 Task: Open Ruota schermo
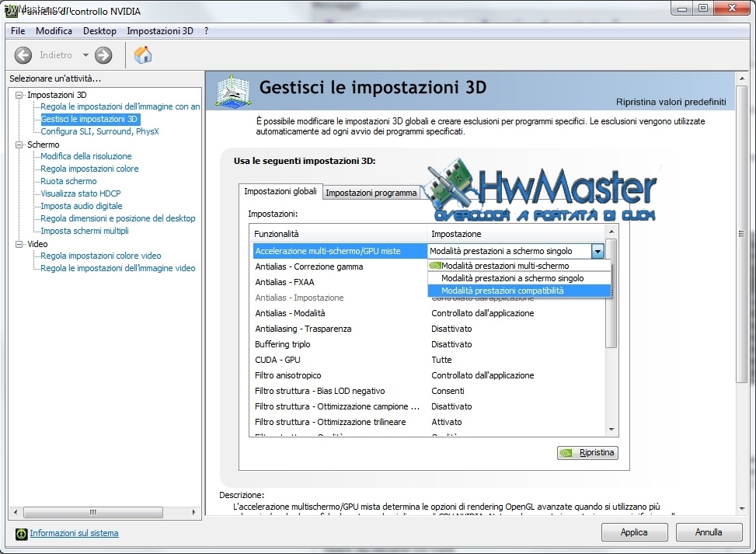68,181
